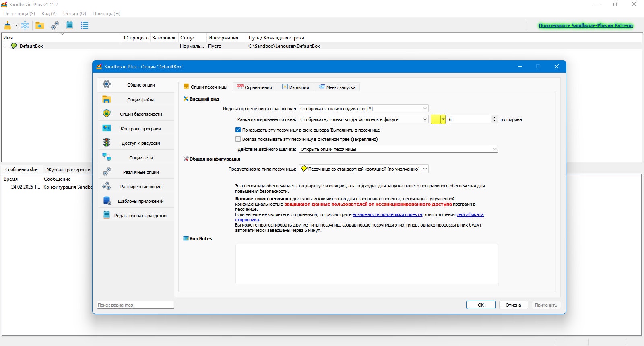Click the snowflake toolbar icon
This screenshot has width=644, height=346.
[x=25, y=25]
